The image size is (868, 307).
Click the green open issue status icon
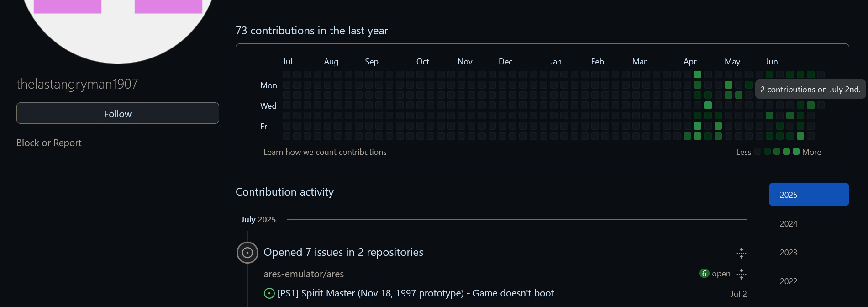(269, 293)
